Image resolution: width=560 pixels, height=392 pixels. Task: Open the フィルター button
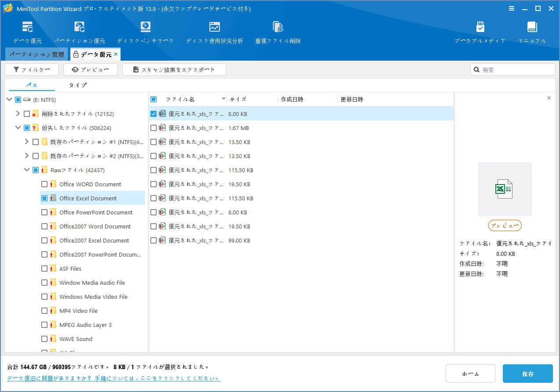[x=32, y=69]
